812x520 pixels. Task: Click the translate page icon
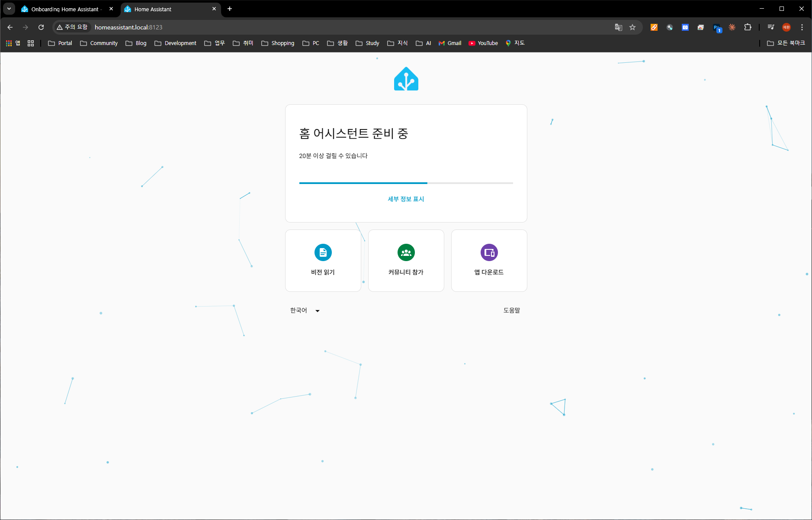[619, 27]
